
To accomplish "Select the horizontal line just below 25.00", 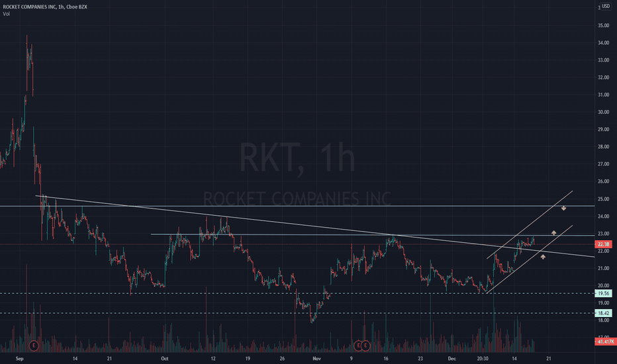I will coord(297,206).
